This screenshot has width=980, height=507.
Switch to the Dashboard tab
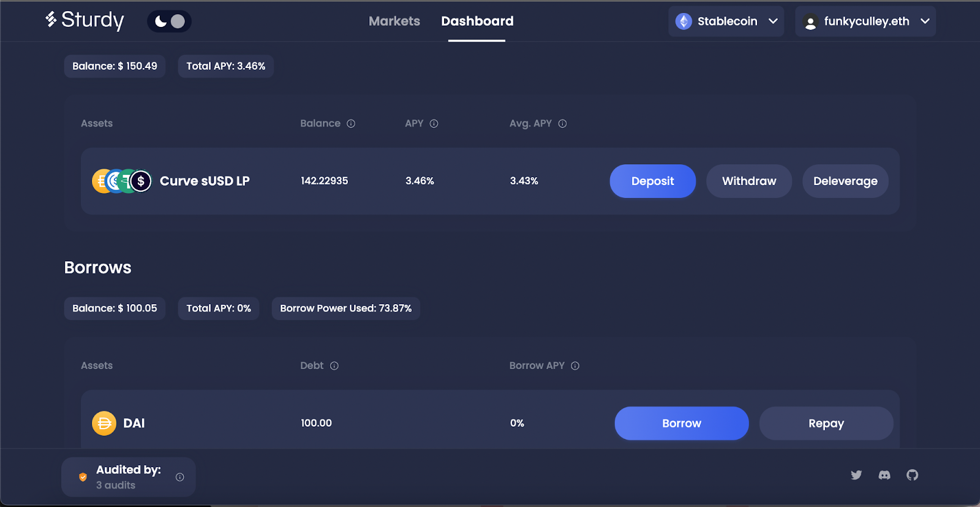[477, 21]
